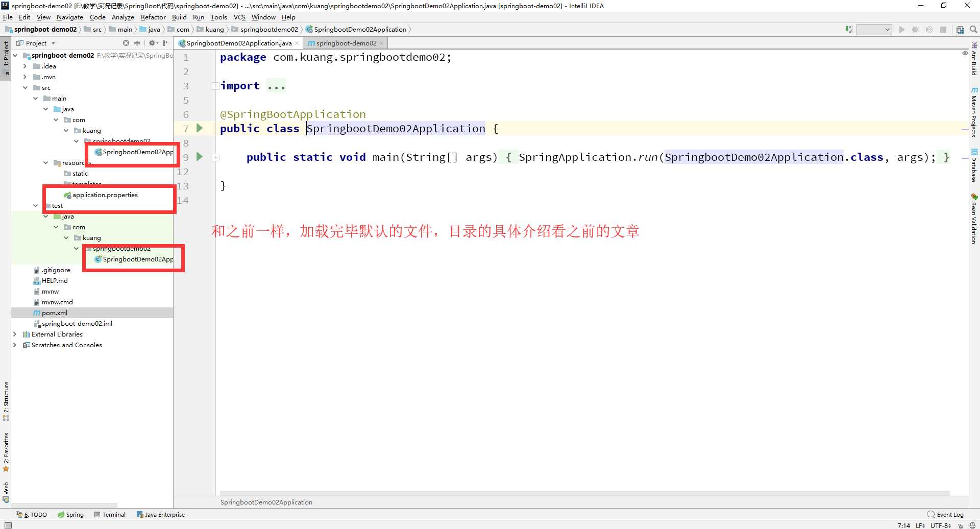This screenshot has width=980, height=529.
Task: Open the File menu
Action: 8,17
